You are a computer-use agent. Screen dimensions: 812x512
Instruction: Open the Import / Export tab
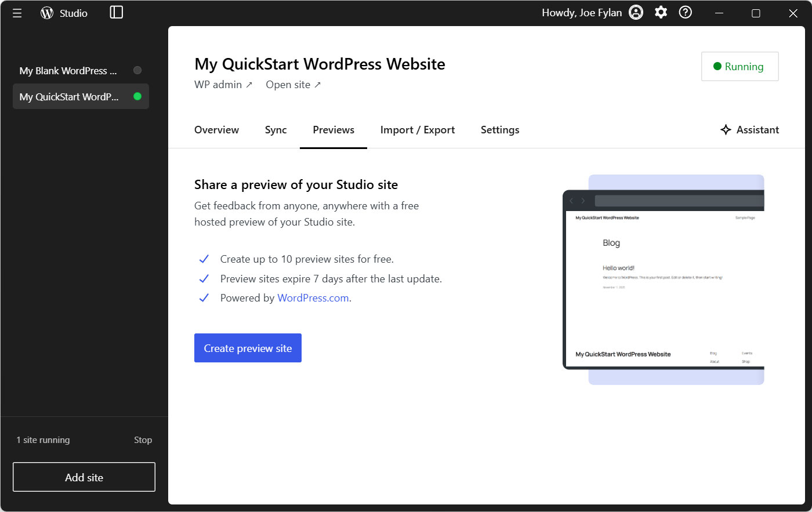(418, 130)
